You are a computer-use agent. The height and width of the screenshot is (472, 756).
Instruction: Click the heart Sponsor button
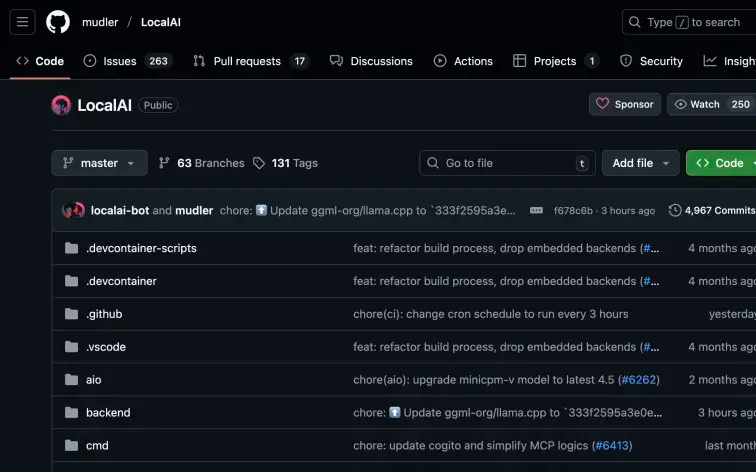(x=624, y=104)
